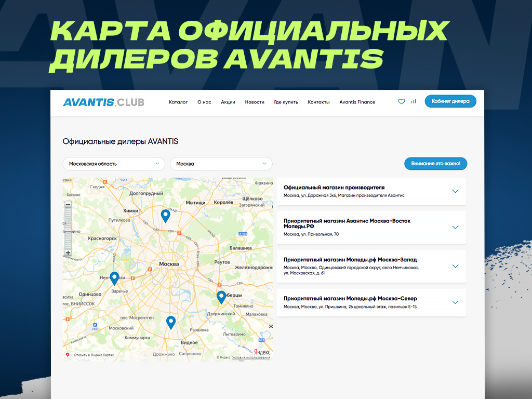Click the map zoom slider track
Viewport: 532px width, 399px height.
(x=68, y=229)
